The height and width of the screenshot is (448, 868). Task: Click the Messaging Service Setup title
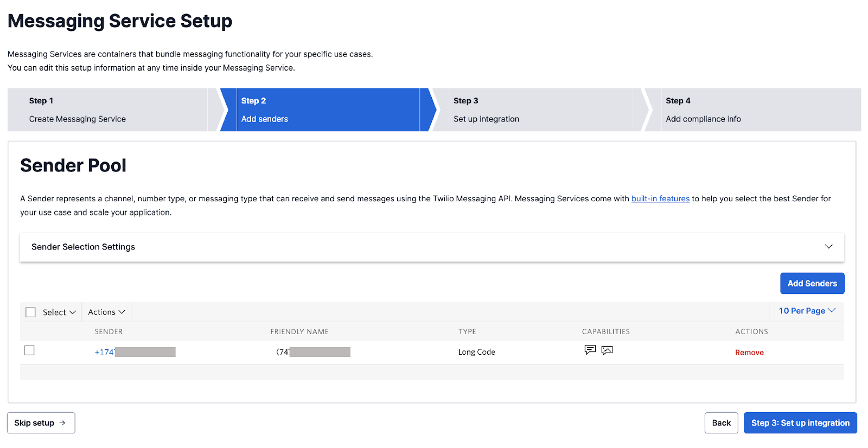tap(120, 21)
